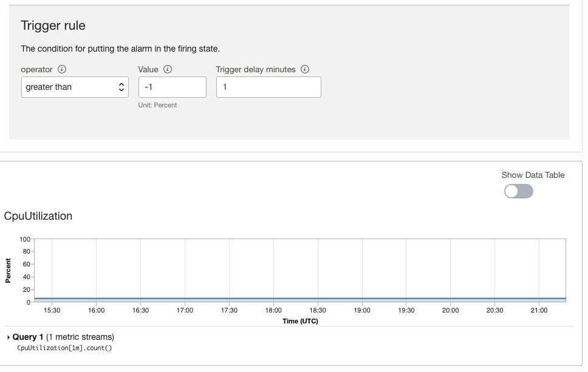Screen dimensions: 588x372
Task: Select the 15:30 time axis marker
Action: click(52, 310)
